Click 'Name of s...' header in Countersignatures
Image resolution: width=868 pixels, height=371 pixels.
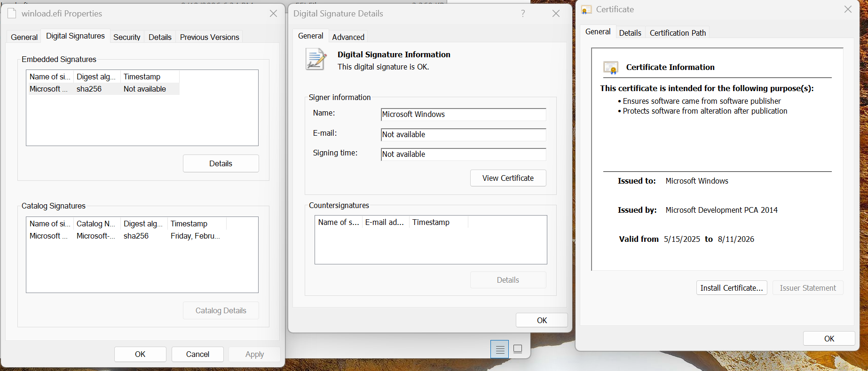pos(339,222)
